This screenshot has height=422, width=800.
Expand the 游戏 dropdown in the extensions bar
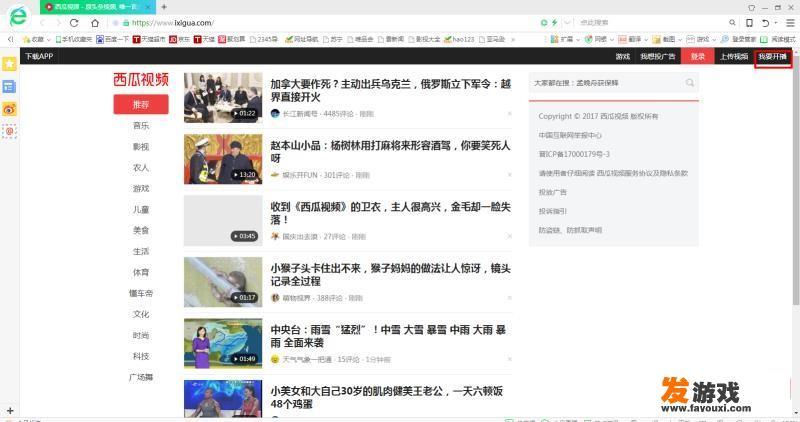714,39
